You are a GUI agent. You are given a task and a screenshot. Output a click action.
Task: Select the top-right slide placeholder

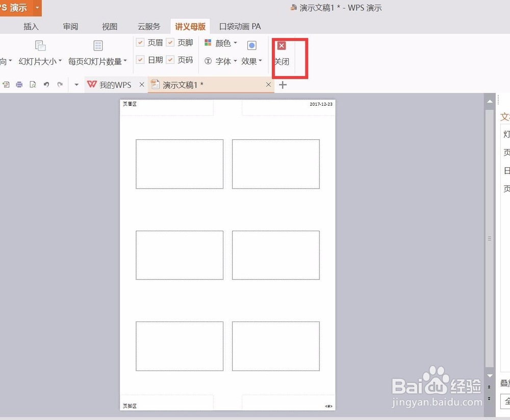tap(276, 164)
